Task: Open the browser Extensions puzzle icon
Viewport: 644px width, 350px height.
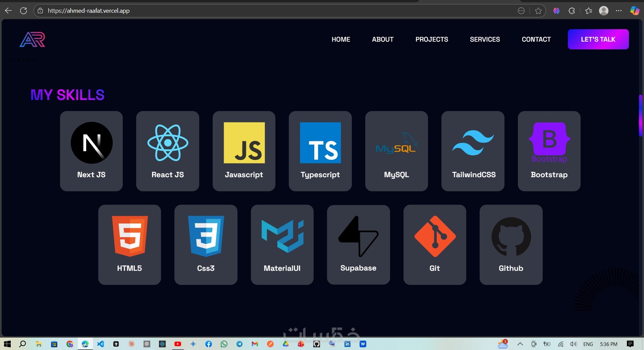Action: click(572, 11)
